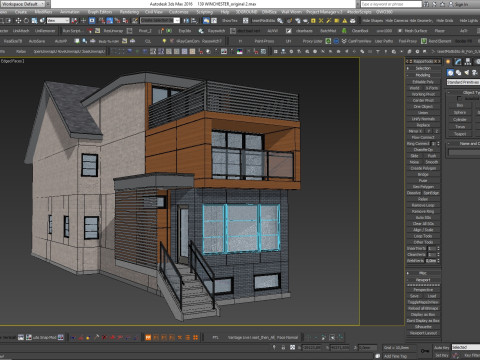Click the Align tool icon
The image size is (480, 360).
(x=194, y=21)
